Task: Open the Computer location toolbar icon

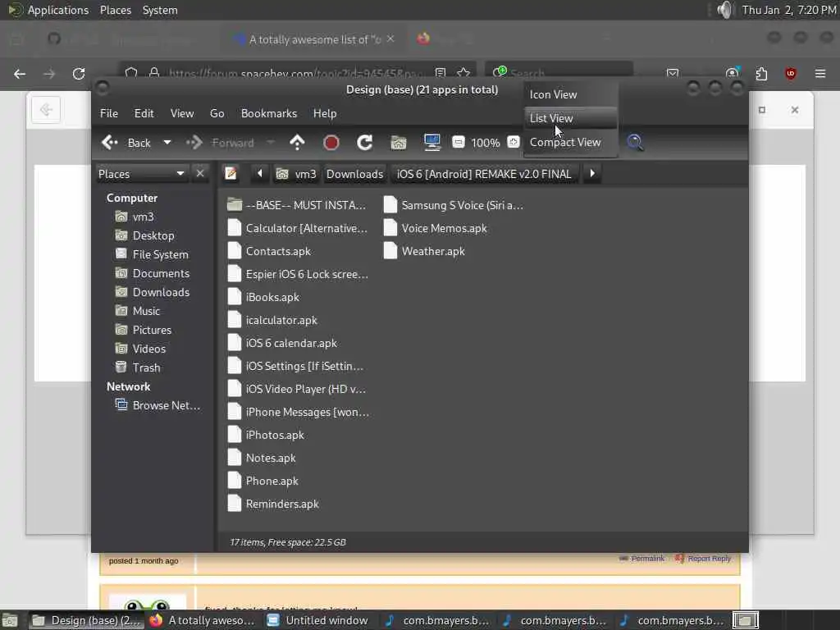Action: point(431,143)
